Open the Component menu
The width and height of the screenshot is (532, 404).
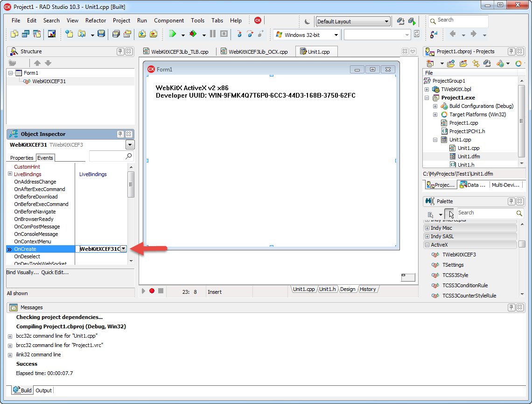point(168,21)
